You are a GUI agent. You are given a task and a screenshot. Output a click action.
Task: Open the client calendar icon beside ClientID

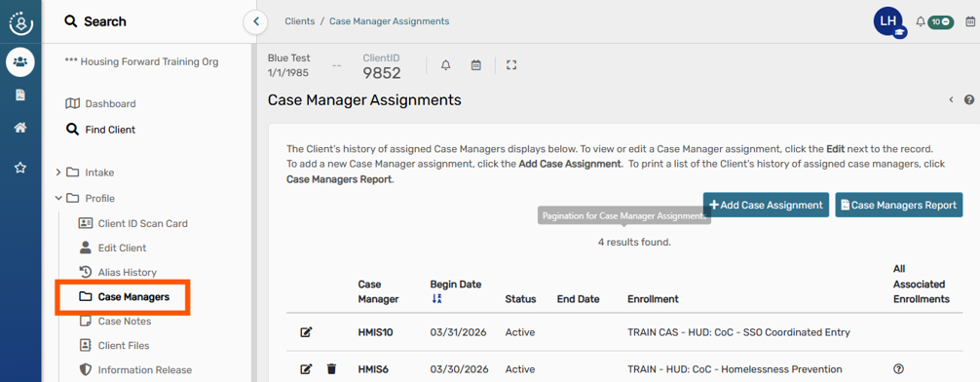[x=476, y=65]
